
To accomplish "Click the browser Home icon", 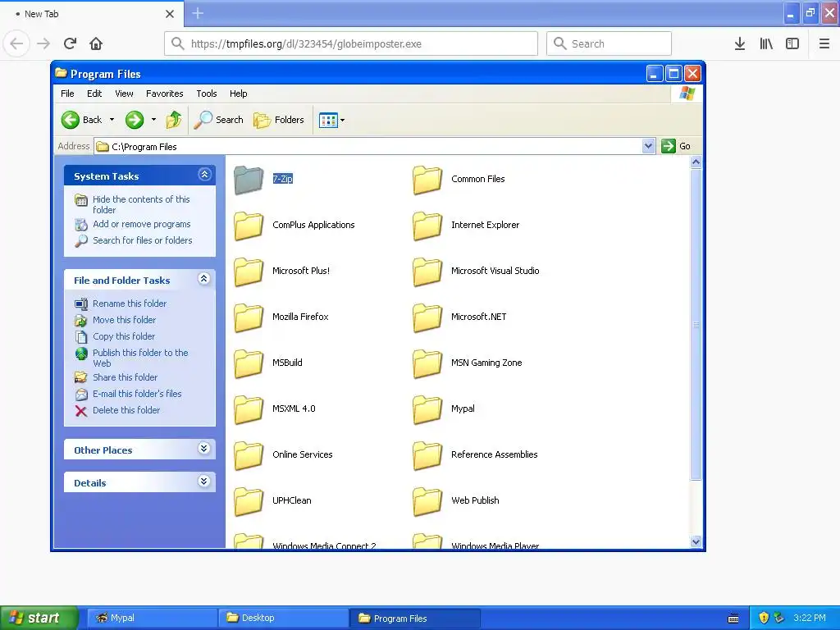I will (96, 43).
